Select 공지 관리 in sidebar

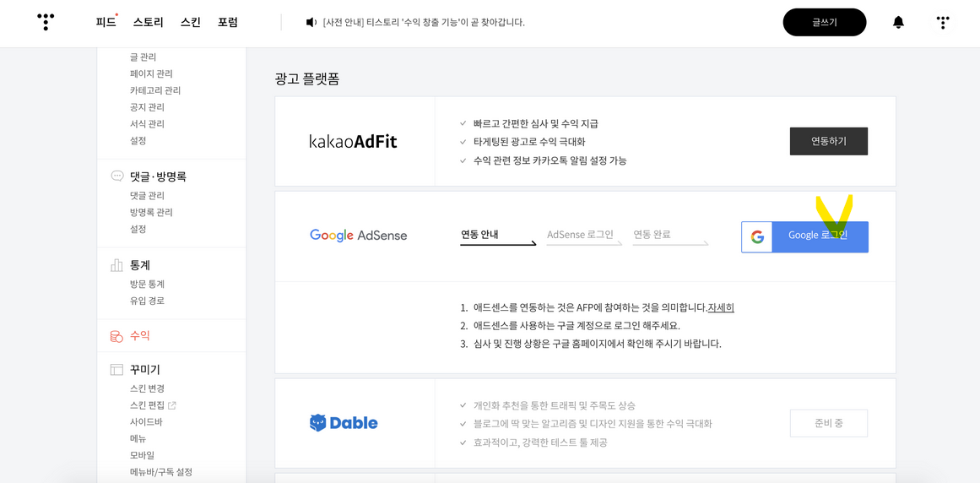(x=147, y=107)
